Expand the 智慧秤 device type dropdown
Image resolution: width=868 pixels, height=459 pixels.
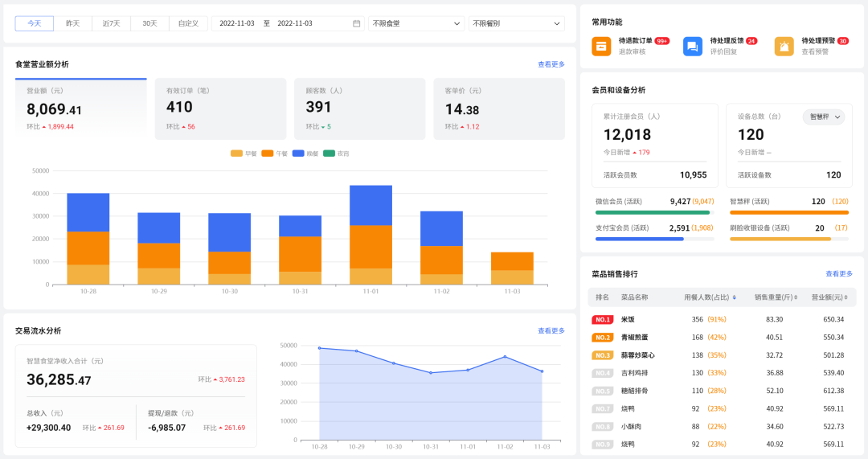pyautogui.click(x=824, y=117)
